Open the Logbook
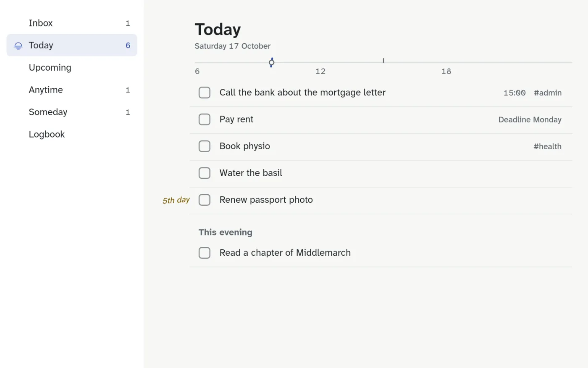This screenshot has width=588, height=368. [x=72, y=135]
